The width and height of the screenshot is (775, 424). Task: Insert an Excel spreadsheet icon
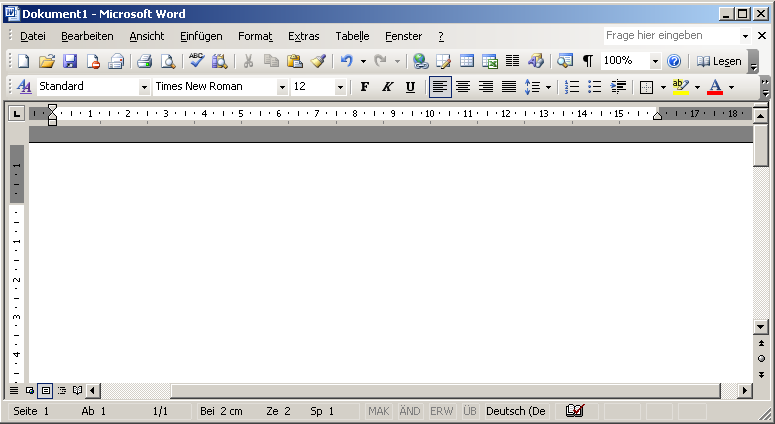(x=489, y=61)
